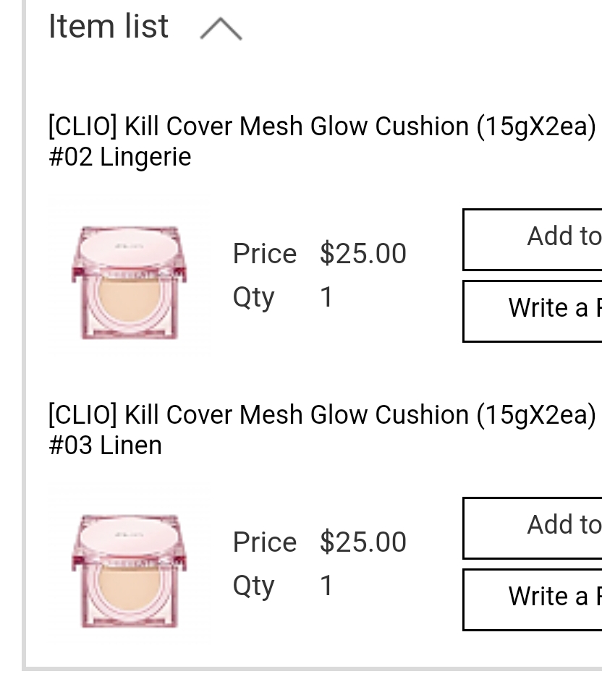Screen dimensions: 602x700
Task: Open the #03 Linen cushion product title
Action: coord(322,430)
